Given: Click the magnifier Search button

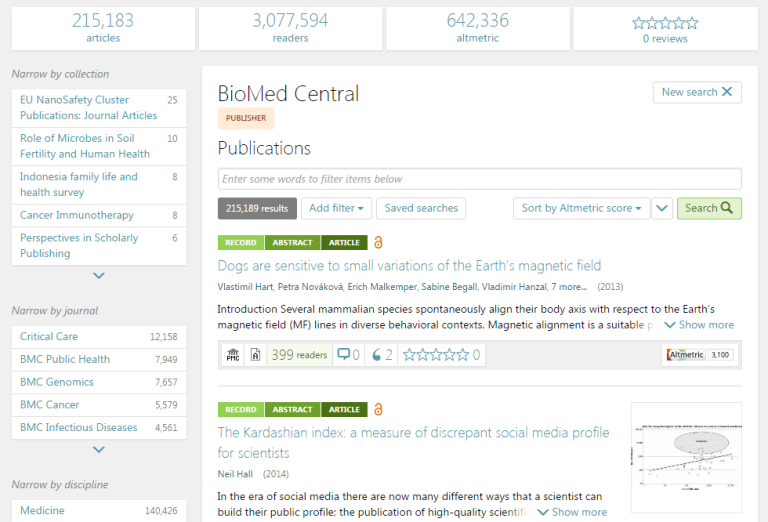Looking at the screenshot, I should pos(709,208).
